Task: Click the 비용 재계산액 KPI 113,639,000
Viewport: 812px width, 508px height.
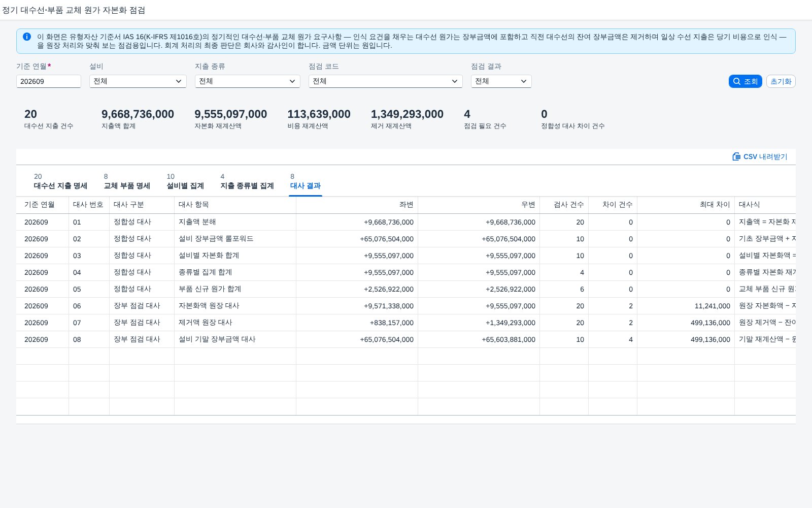Action: coord(319,114)
